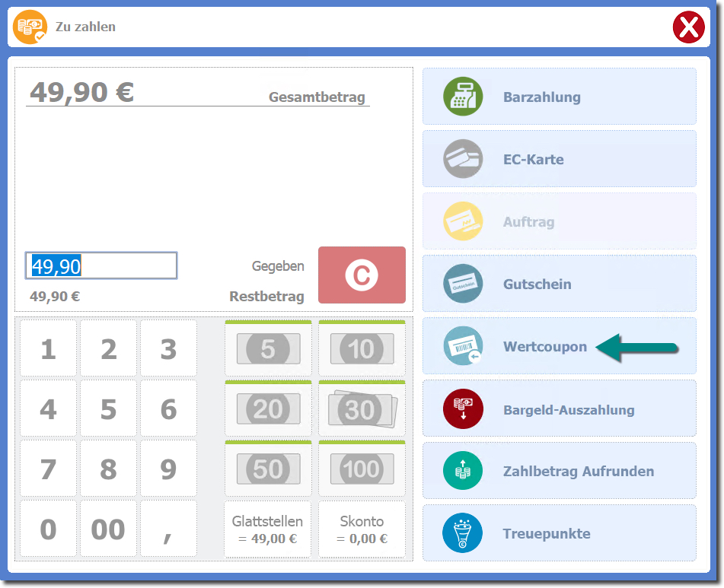Clear the amount with the C button
This screenshot has height=588, width=724.
tap(362, 275)
